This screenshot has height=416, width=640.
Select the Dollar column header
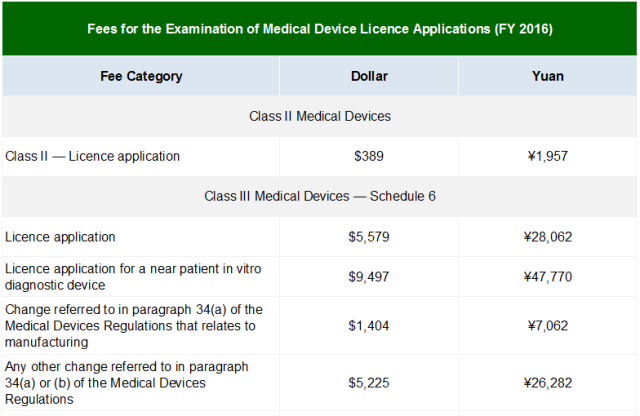tap(369, 76)
